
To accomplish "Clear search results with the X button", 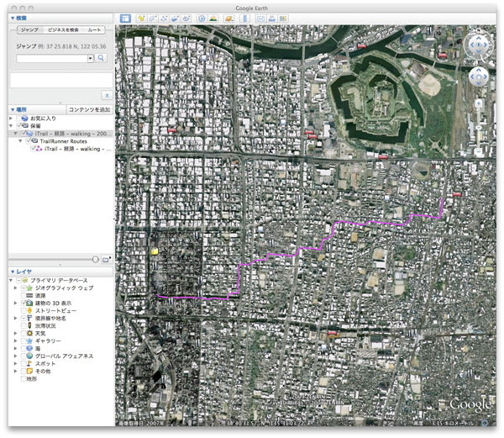I will (107, 96).
